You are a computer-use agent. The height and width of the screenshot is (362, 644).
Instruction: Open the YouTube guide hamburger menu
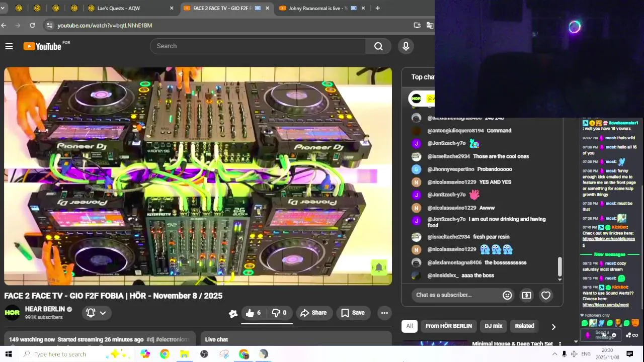pos(9,46)
